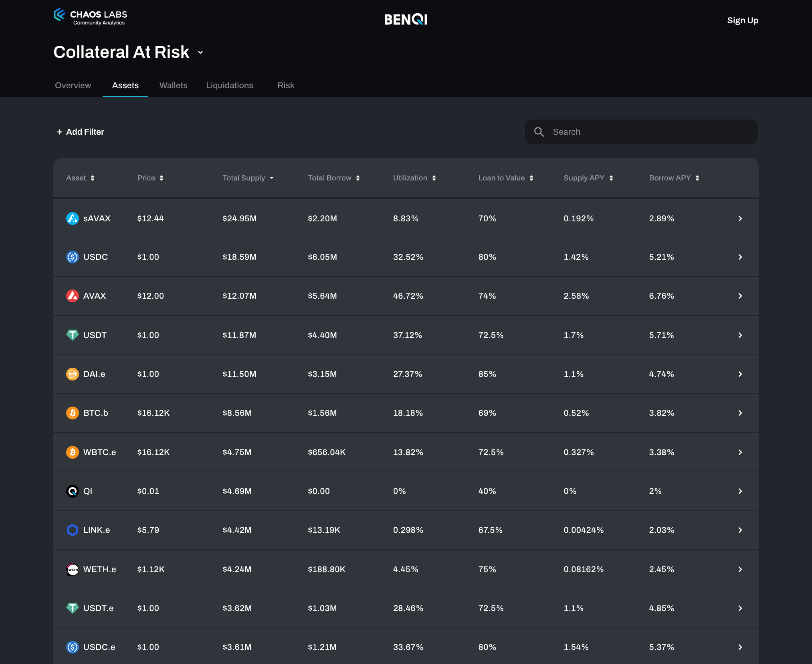This screenshot has height=664, width=812.
Task: Click the Chaos Labs logo
Action: point(90,17)
